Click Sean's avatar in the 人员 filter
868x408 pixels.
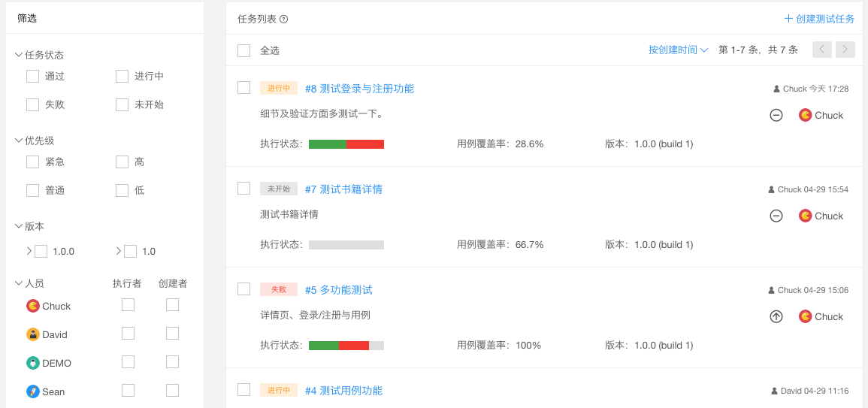(33, 391)
